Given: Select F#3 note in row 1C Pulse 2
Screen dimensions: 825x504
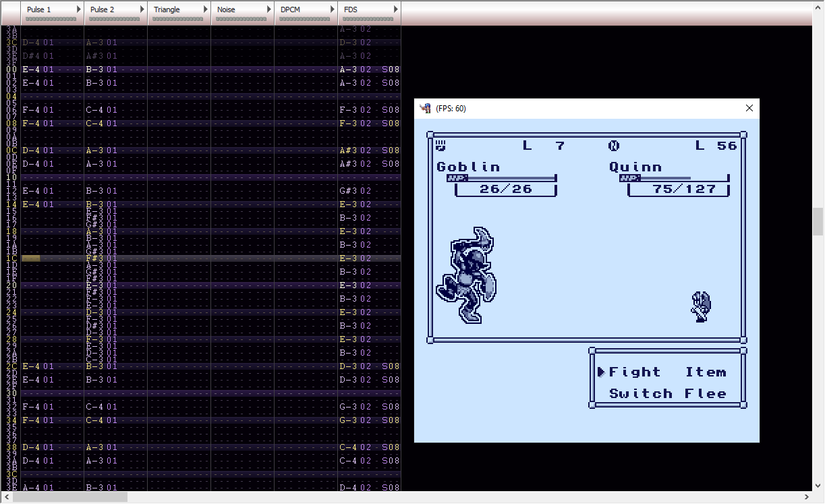Looking at the screenshot, I should tap(94, 258).
